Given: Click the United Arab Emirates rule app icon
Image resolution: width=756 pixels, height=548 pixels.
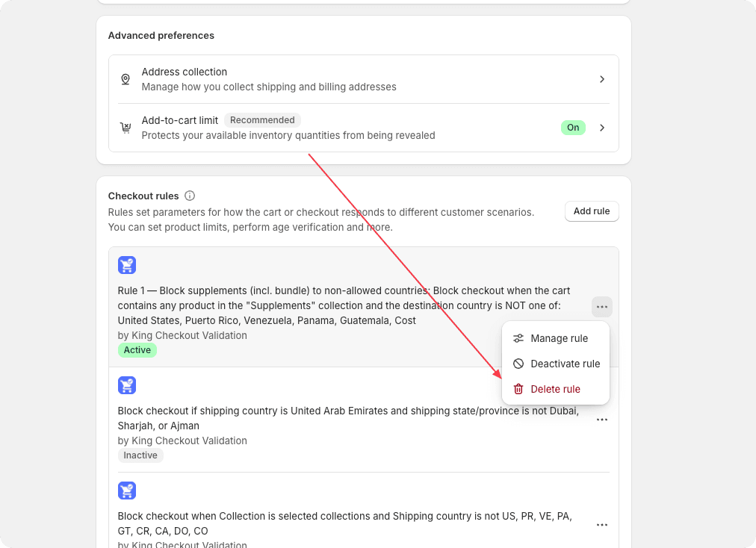Looking at the screenshot, I should pos(127,385).
